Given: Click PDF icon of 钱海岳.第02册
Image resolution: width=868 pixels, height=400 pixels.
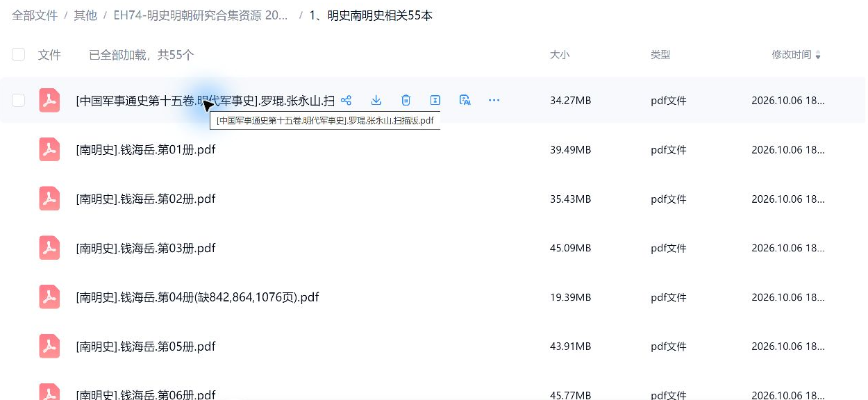Looking at the screenshot, I should click(49, 199).
